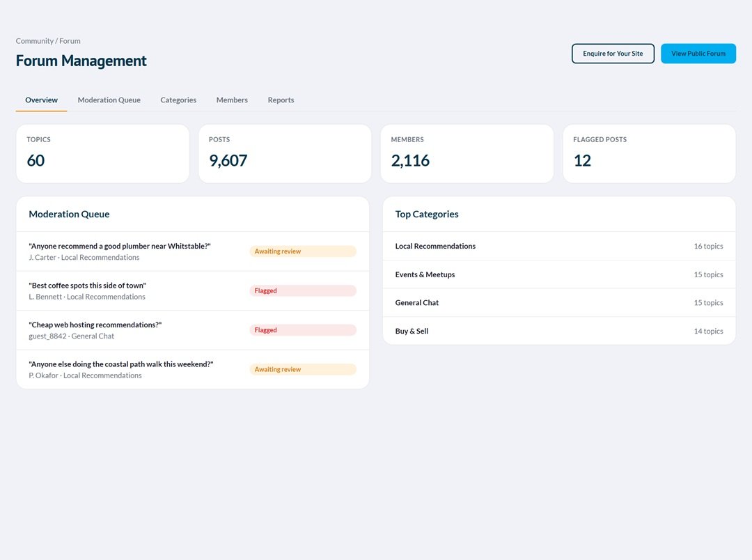The image size is (752, 560).
Task: Open the Buy & Sell category row
Action: (x=559, y=331)
